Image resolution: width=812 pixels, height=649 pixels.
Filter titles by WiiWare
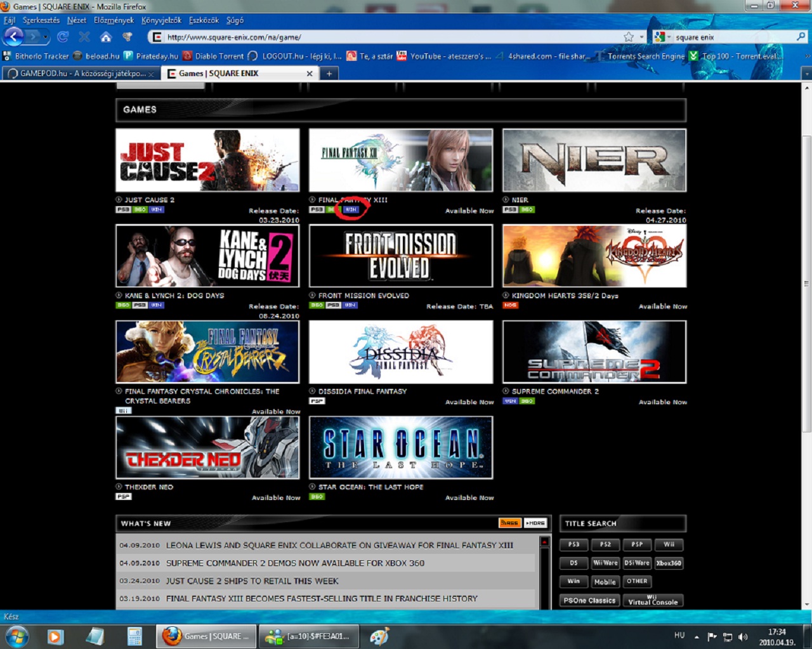pos(606,563)
